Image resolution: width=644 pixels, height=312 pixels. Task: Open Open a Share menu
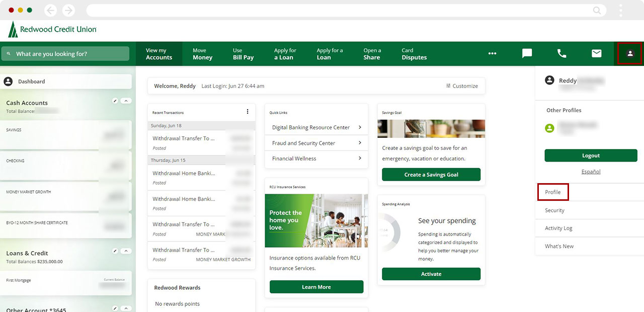[372, 54]
